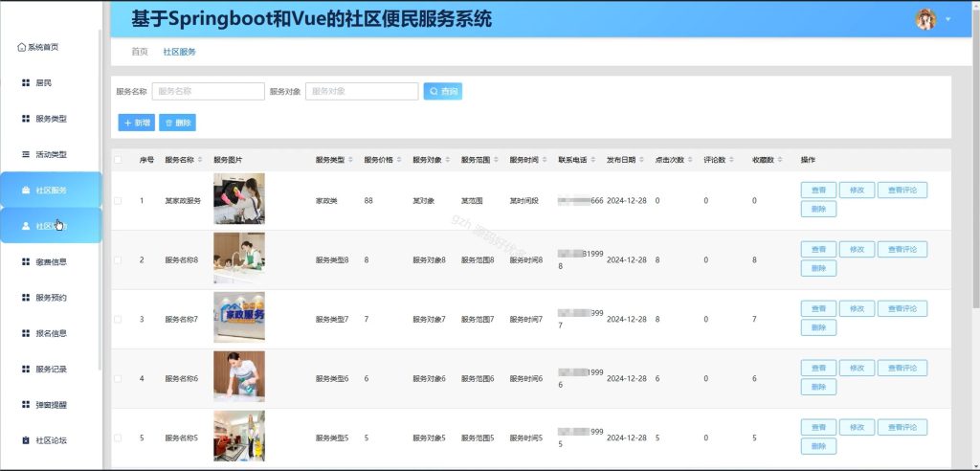The height and width of the screenshot is (471, 980).
Task: Click the 查询 search button
Action: tap(442, 91)
